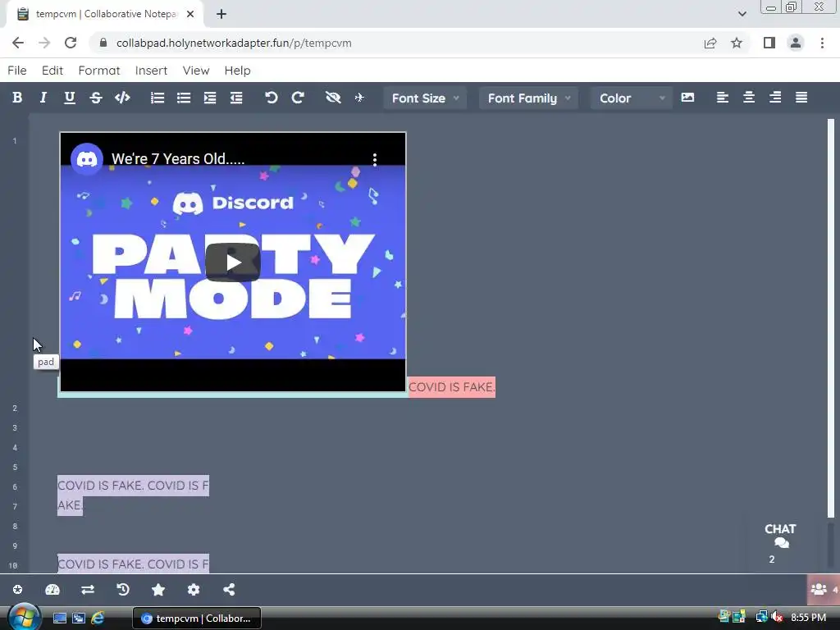Image resolution: width=840 pixels, height=630 pixels.
Task: Click the code formatting icon
Action: 122,98
